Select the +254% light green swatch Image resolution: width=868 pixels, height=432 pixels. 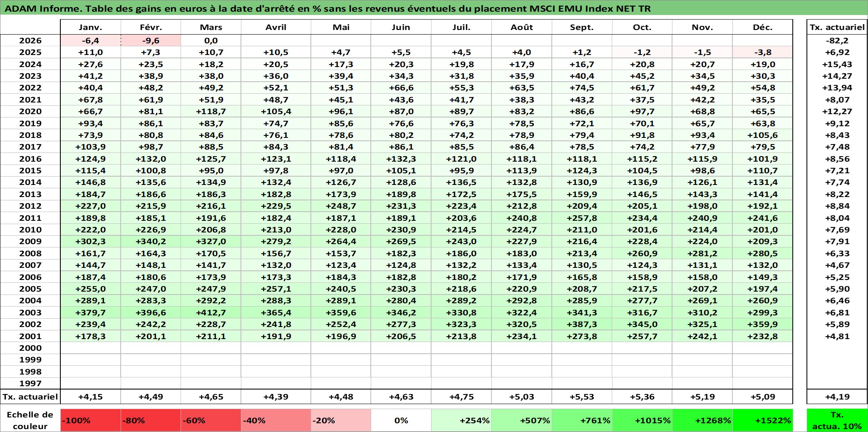coord(461,420)
